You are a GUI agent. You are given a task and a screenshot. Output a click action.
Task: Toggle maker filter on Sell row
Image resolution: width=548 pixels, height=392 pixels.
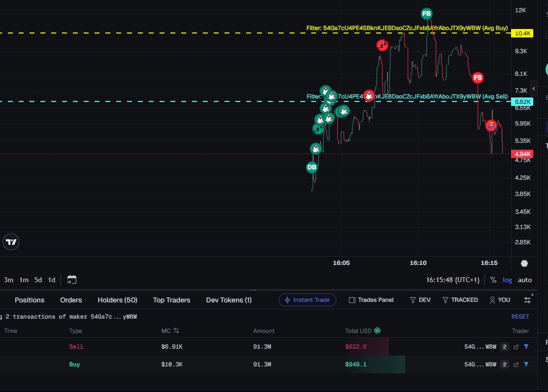pyautogui.click(x=526, y=347)
